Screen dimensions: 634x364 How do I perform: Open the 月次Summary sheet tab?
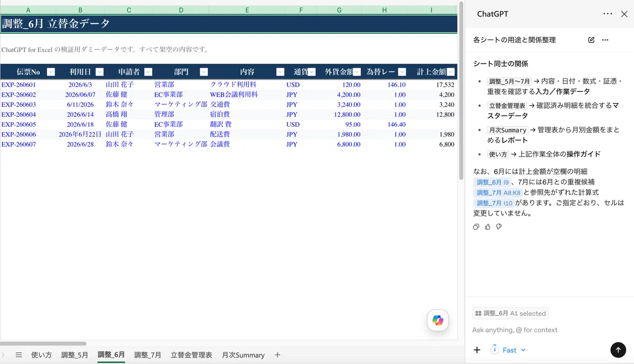243,355
